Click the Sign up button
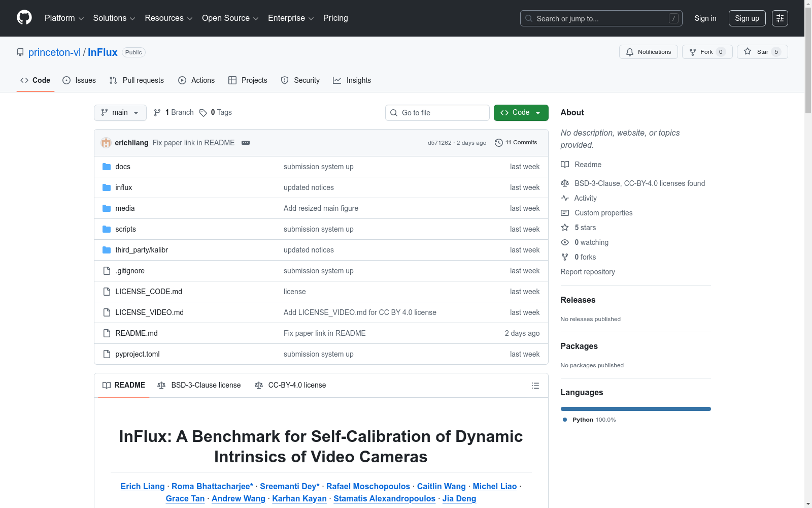Viewport: 812px width, 508px height. point(747,18)
